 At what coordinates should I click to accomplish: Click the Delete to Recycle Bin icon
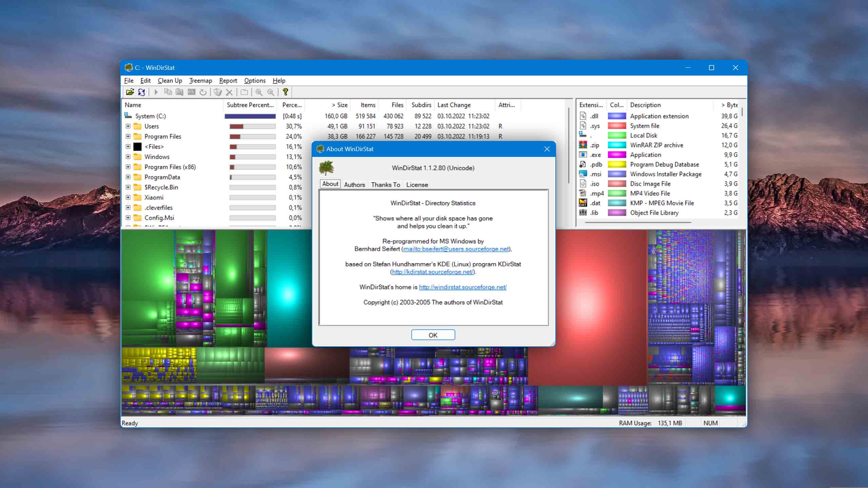coord(218,92)
